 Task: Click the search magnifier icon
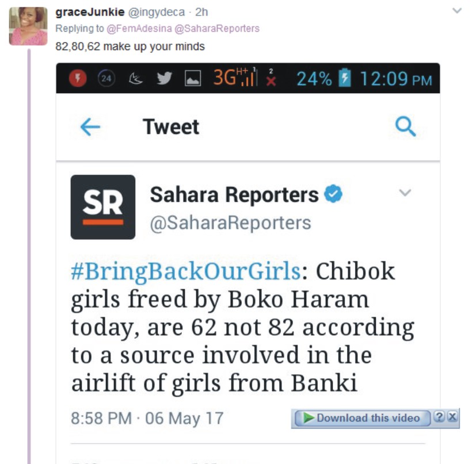[x=406, y=127]
